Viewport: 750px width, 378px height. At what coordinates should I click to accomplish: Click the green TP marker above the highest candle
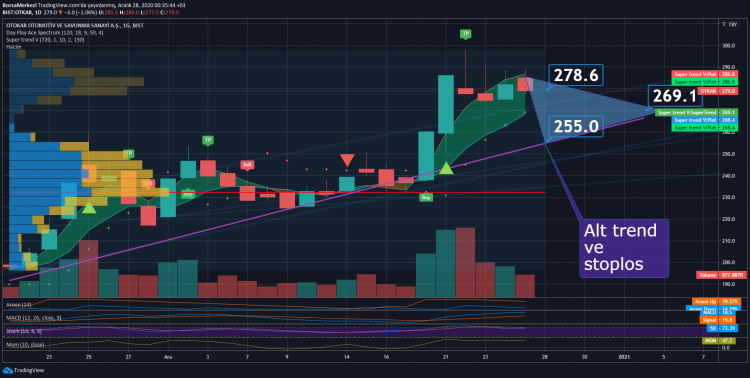465,33
